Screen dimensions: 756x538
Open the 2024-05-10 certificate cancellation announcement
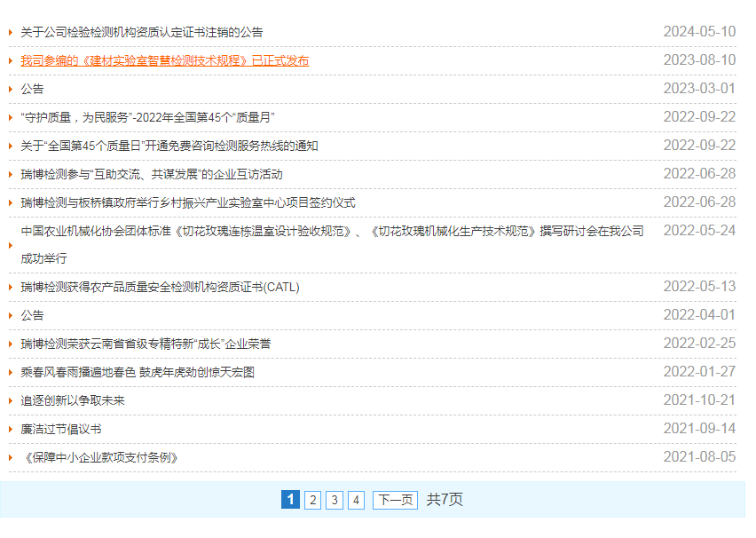[x=142, y=32]
